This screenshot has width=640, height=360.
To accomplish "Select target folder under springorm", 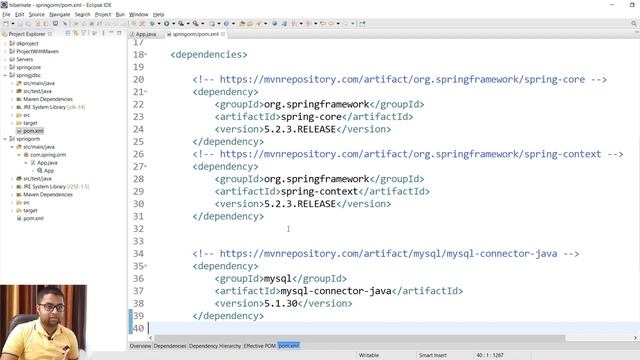I will 30,211.
